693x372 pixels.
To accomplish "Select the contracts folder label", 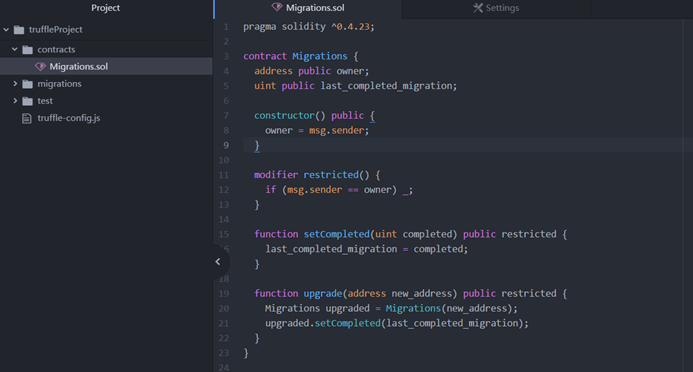I will pyautogui.click(x=56, y=49).
